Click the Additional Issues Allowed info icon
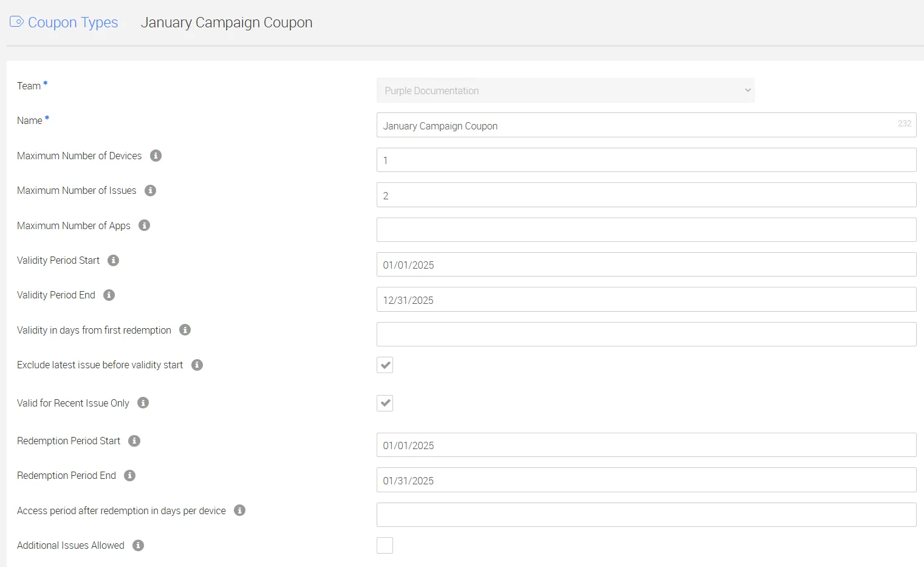924x567 pixels. click(x=139, y=545)
